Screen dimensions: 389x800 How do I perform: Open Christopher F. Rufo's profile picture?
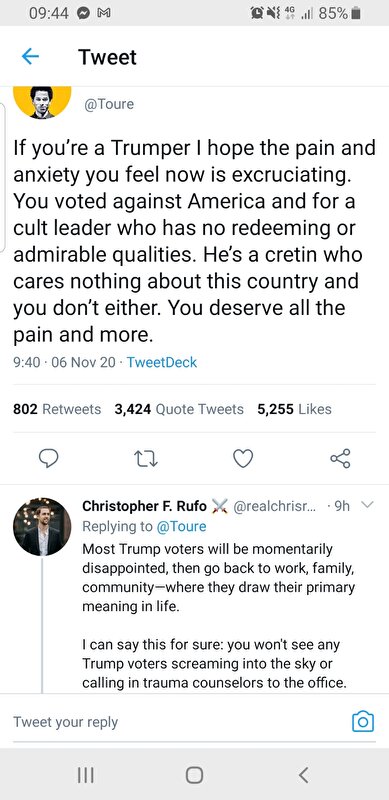(x=42, y=527)
